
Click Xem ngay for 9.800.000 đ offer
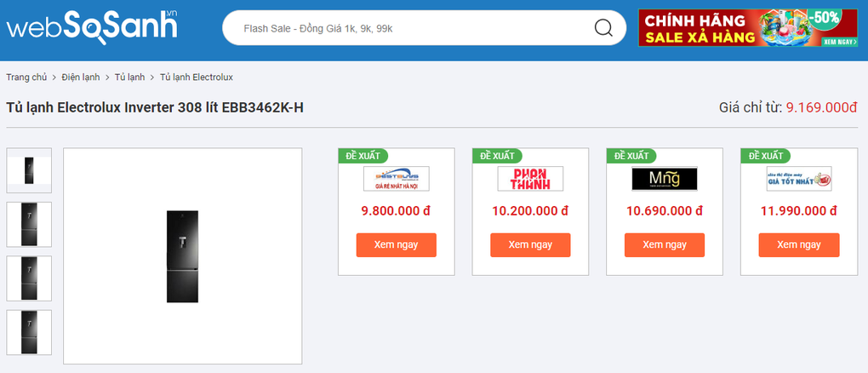click(397, 245)
